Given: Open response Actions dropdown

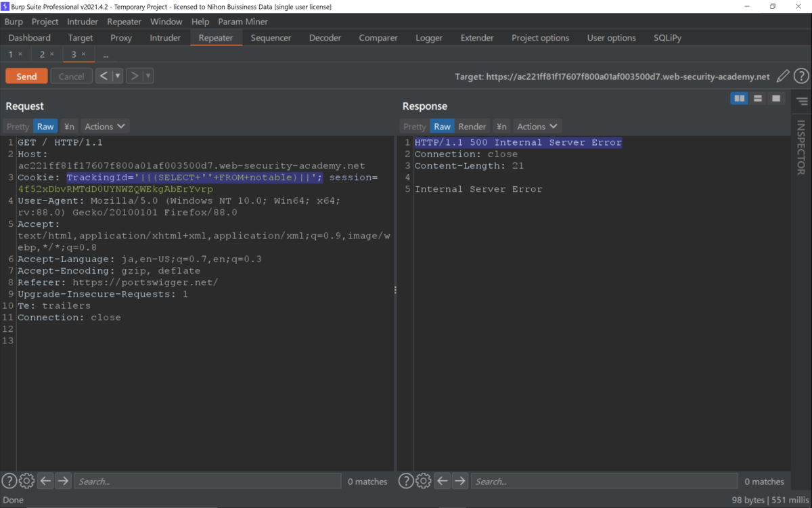Looking at the screenshot, I should click(x=537, y=127).
